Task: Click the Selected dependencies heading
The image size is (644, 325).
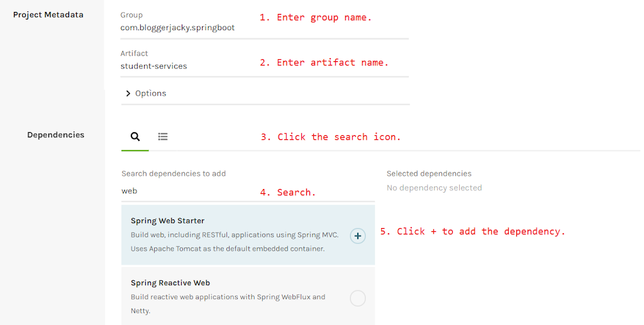Action: 429,174
